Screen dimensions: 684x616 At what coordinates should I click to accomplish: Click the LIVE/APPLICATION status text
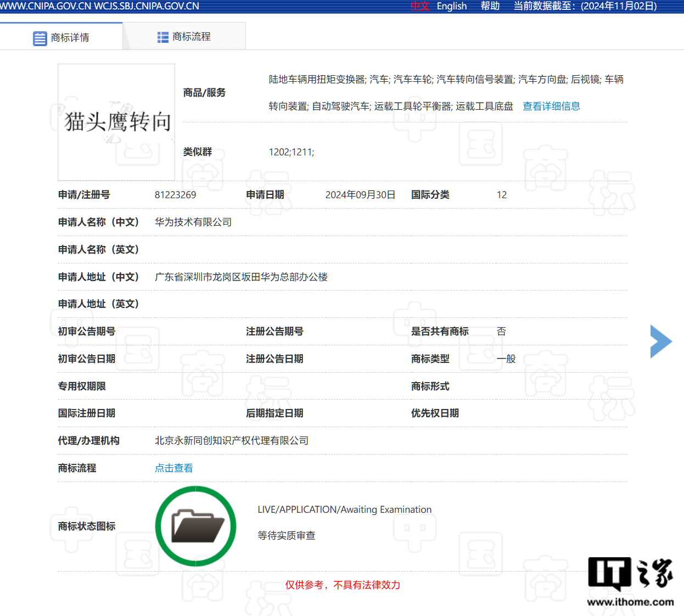tap(344, 509)
